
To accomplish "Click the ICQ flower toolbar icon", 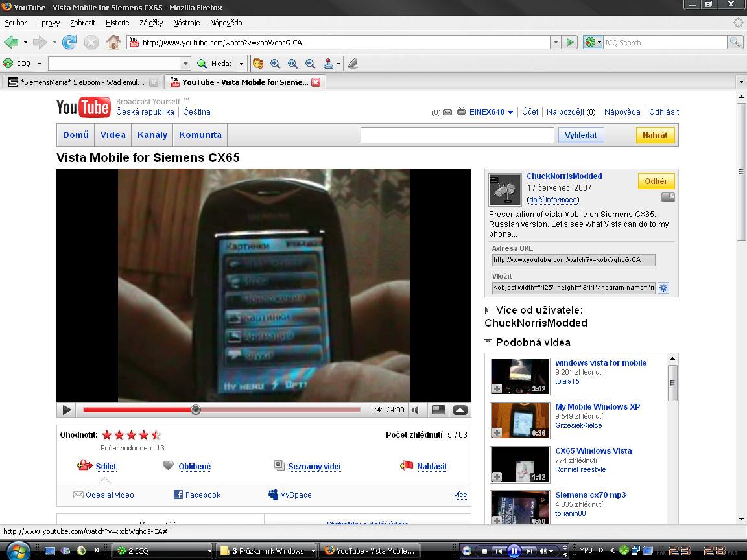I will [8, 64].
